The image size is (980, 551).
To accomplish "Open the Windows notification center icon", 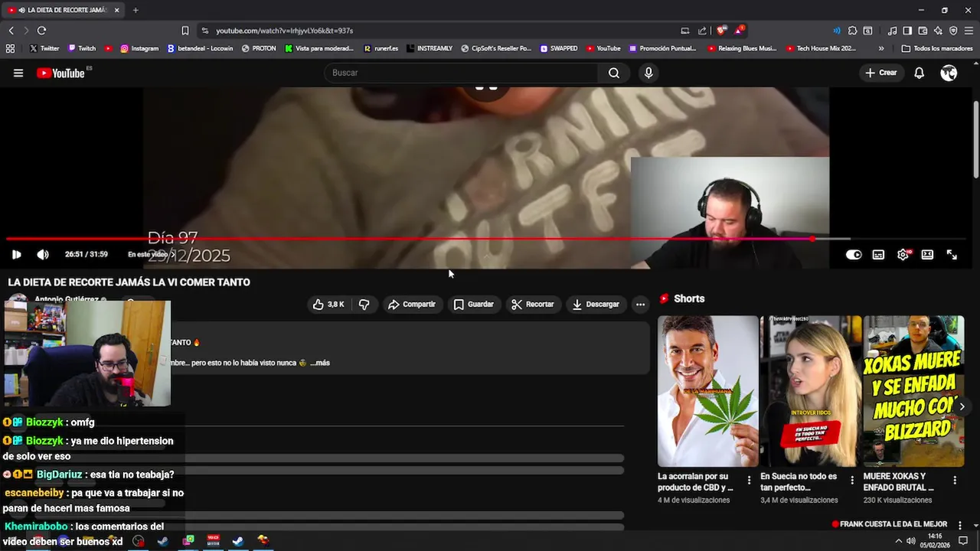I will point(963,541).
